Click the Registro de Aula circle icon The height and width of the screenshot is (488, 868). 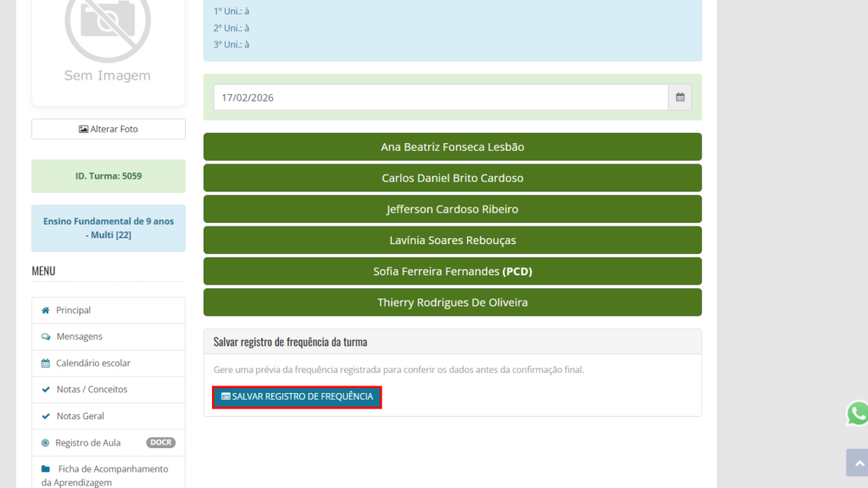(46, 443)
